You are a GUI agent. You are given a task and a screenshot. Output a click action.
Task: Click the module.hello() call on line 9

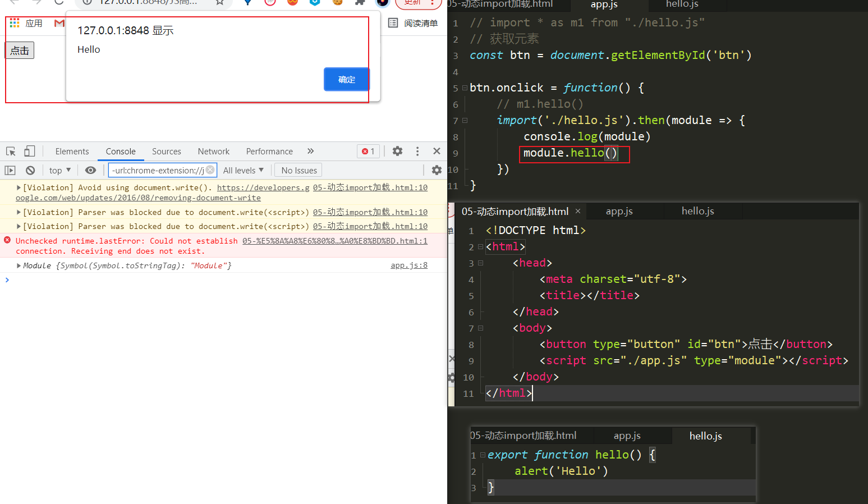[x=570, y=153]
